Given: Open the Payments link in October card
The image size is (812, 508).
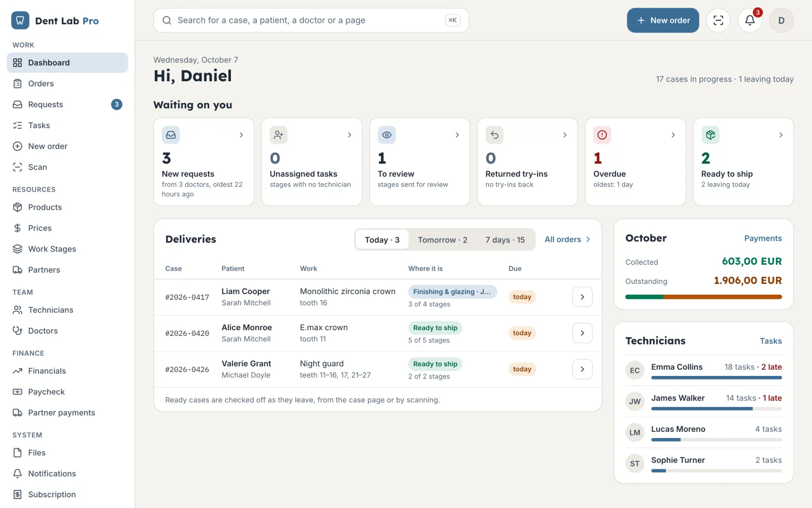Looking at the screenshot, I should [763, 238].
